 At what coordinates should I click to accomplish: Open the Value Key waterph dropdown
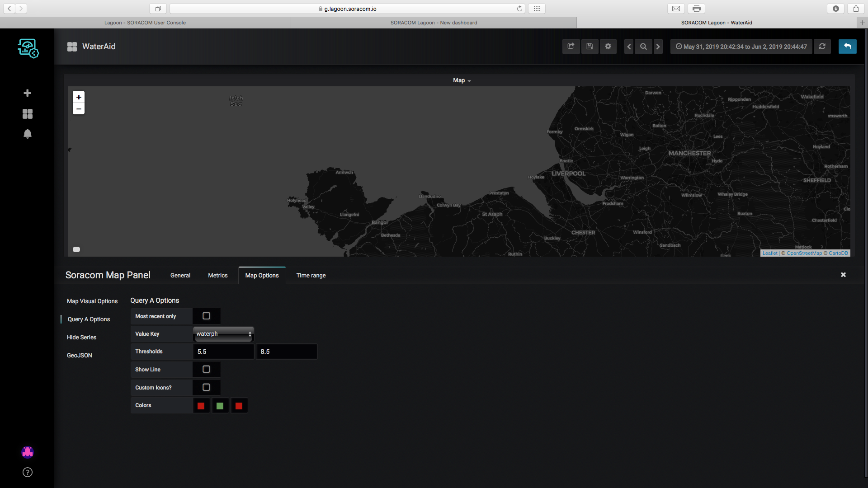(223, 334)
